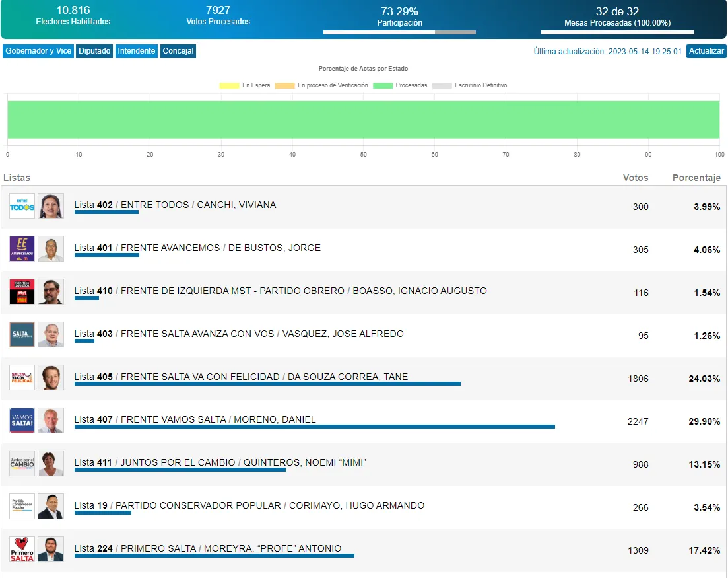Click the Primero Salta heart logo

[22, 550]
